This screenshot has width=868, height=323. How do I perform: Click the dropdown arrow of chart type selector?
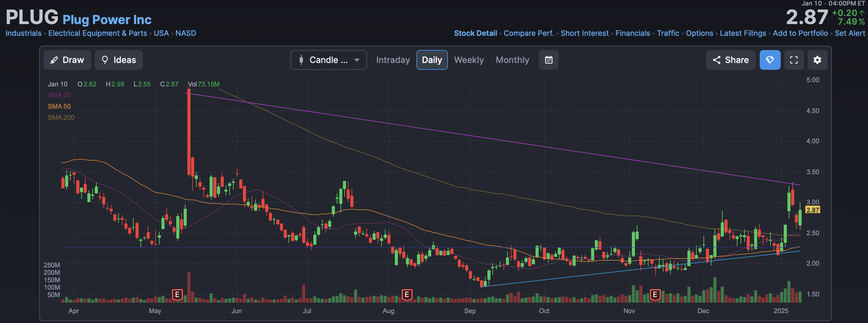coord(357,60)
